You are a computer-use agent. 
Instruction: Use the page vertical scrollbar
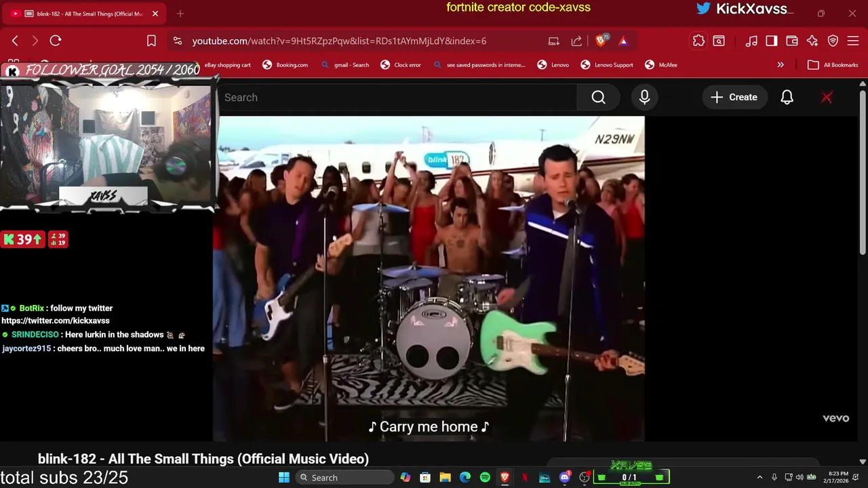863,173
